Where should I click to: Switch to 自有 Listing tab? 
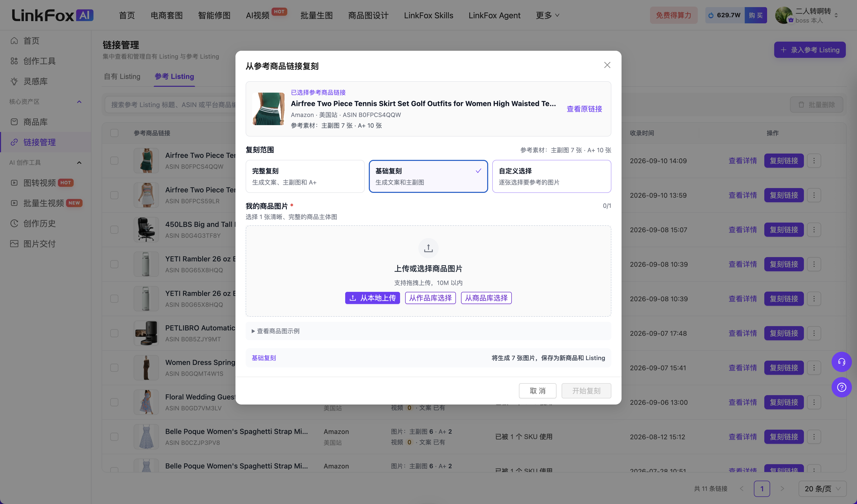pos(122,76)
